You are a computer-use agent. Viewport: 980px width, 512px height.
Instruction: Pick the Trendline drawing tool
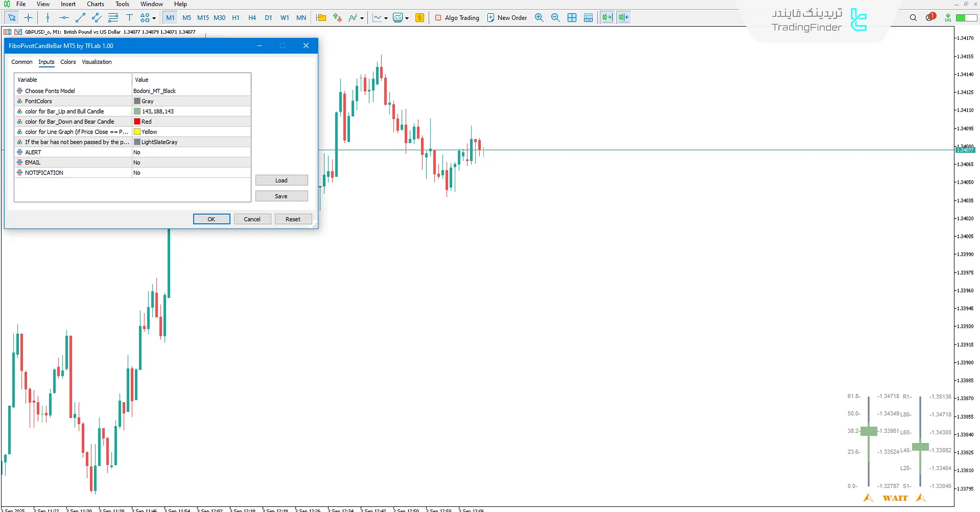(x=80, y=17)
